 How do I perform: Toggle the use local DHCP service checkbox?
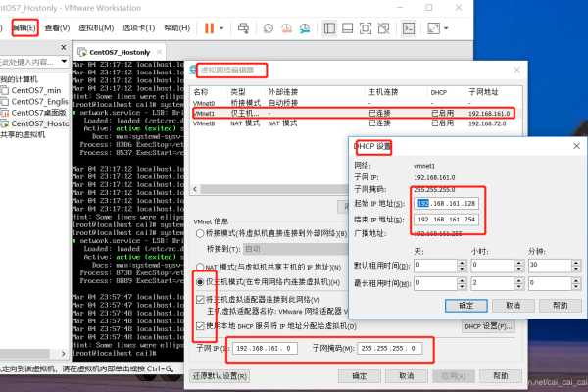click(x=198, y=324)
